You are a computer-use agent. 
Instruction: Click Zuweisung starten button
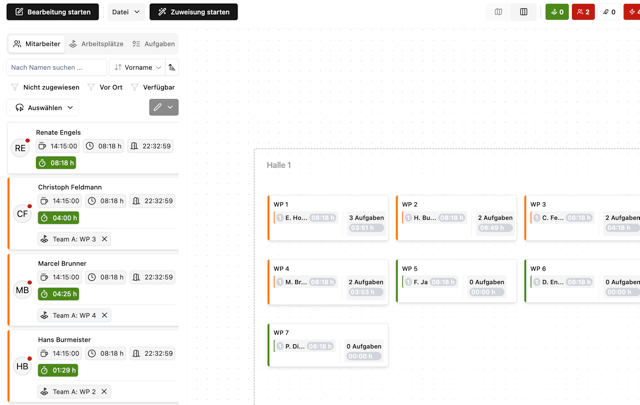[x=193, y=12]
